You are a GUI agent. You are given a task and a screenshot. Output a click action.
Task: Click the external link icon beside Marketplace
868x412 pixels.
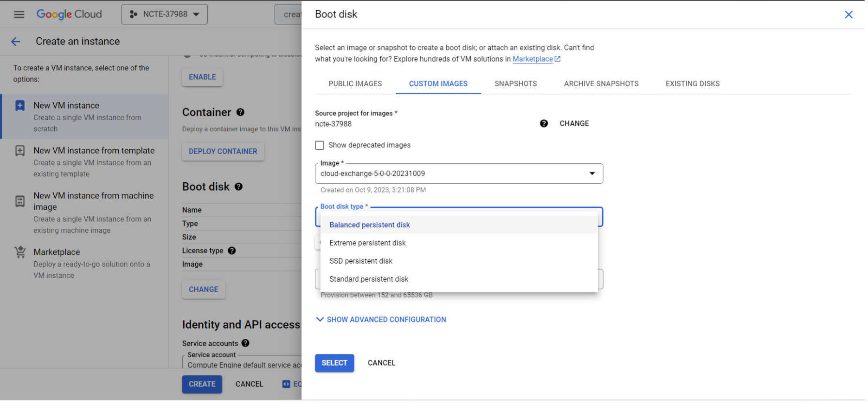[558, 59]
